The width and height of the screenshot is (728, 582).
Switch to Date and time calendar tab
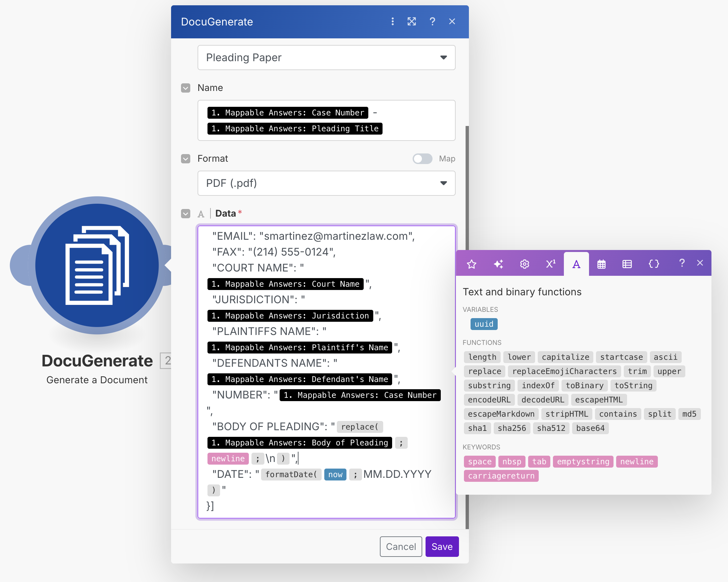[x=601, y=264]
